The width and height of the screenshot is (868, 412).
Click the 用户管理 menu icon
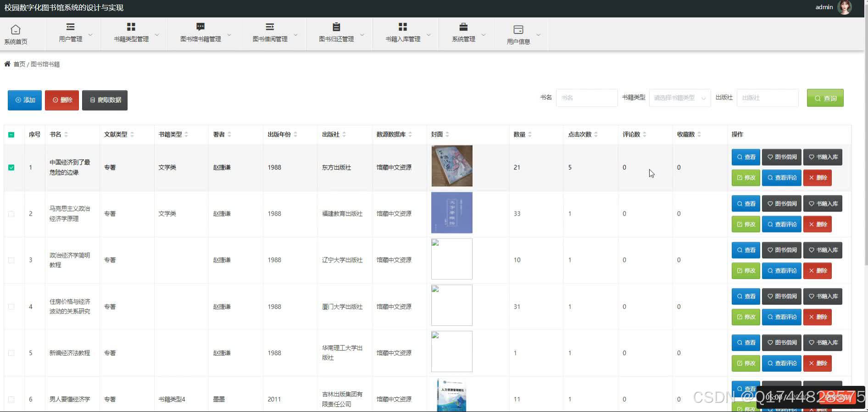(70, 27)
